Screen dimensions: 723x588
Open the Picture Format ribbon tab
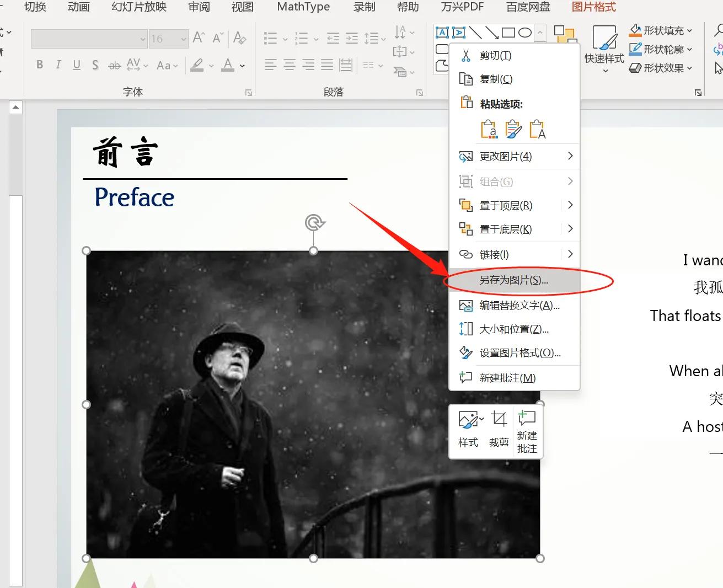(593, 7)
